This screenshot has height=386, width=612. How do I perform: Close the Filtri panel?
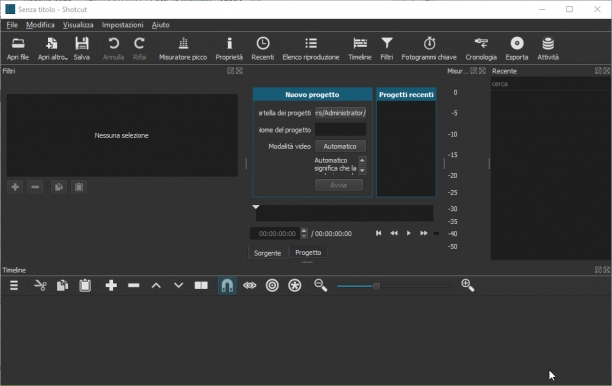coord(239,71)
